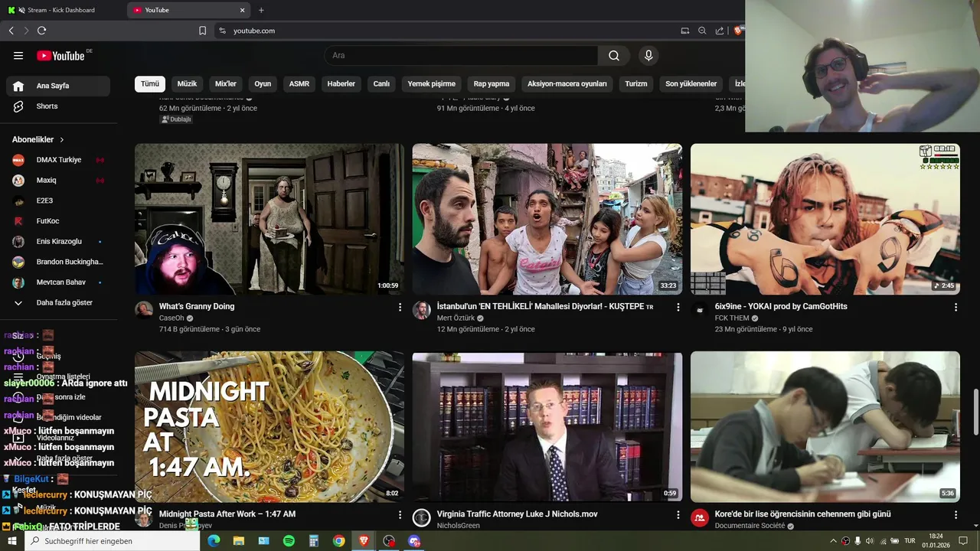This screenshot has width=980, height=551.
Task: Open options menu for Midnight Pasta video
Action: tap(400, 515)
